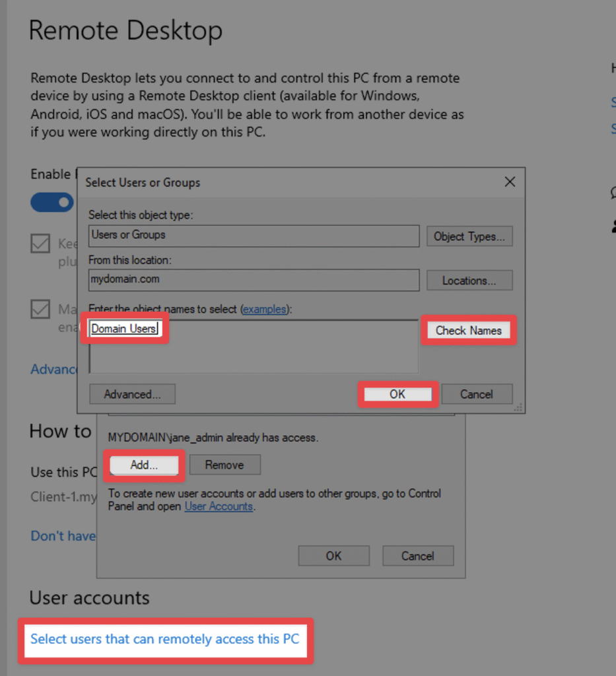The image size is (616, 676).
Task: Click Check Names to verify entry
Action: coord(469,331)
